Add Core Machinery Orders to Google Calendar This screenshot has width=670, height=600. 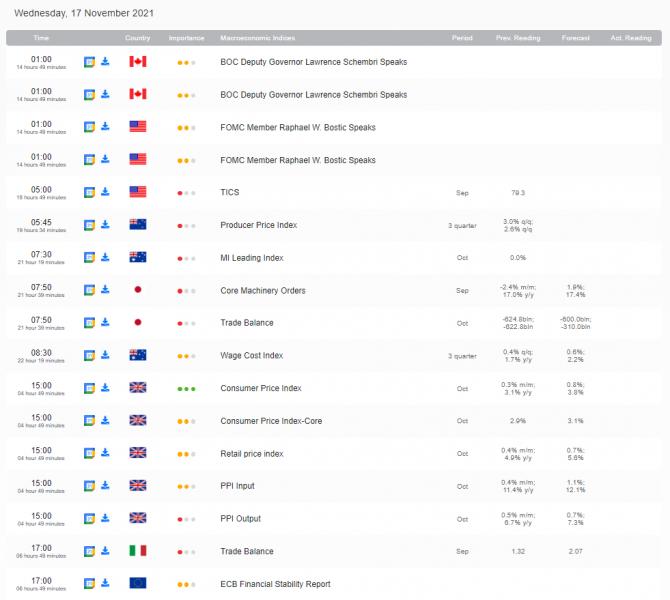coord(89,290)
